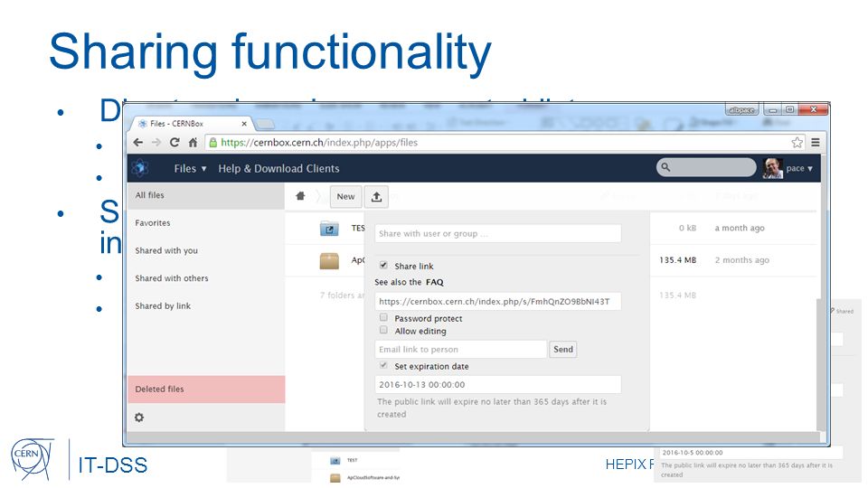Open the Files dropdown menu

pyautogui.click(x=190, y=168)
